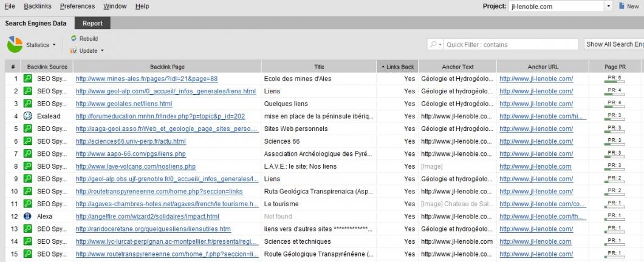Click the magnifier icon in Quick Filter
The width and height of the screenshot is (644, 262).
click(x=433, y=44)
